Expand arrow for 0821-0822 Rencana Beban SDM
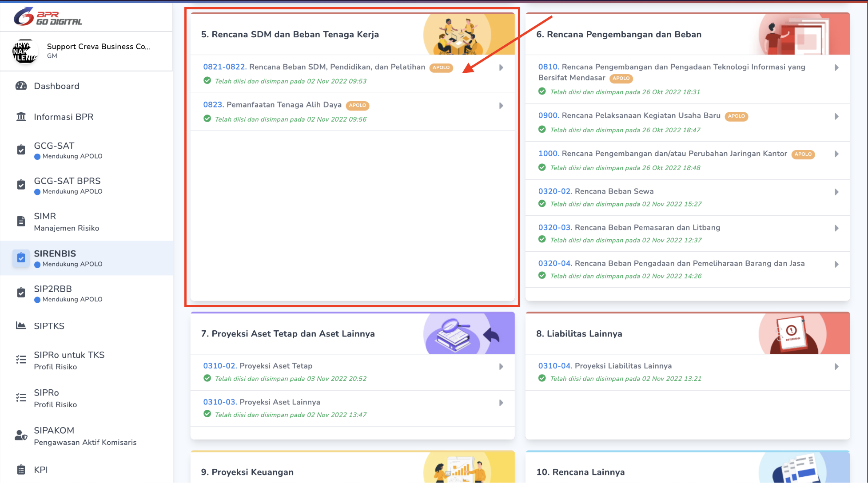The image size is (868, 483). click(501, 68)
